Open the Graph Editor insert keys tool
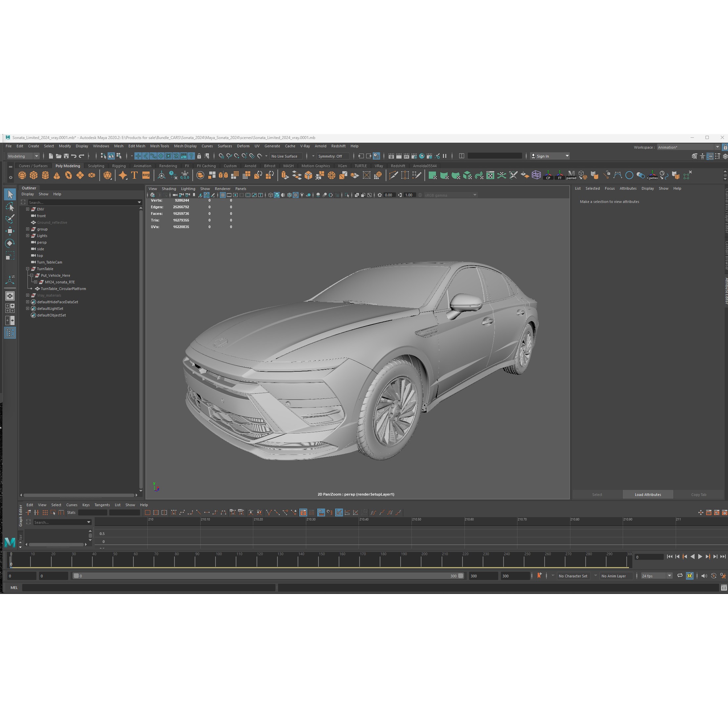Viewport: 728px width, 728px height. tap(36, 512)
